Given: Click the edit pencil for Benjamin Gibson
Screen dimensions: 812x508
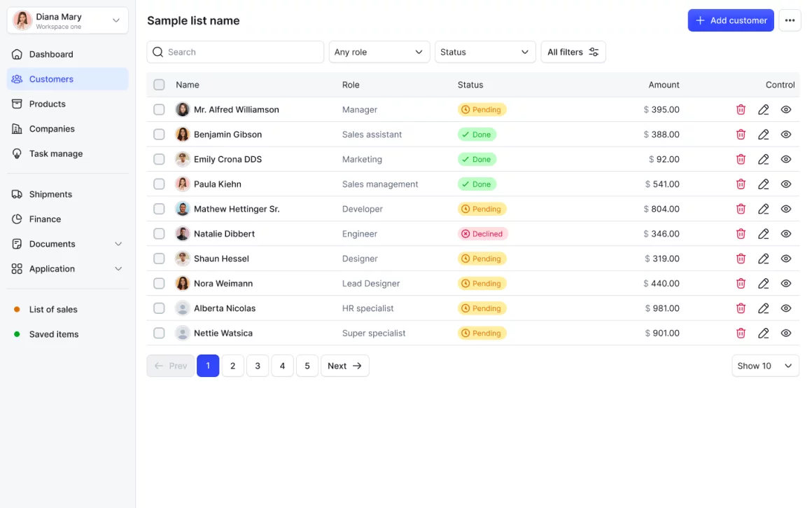Looking at the screenshot, I should point(763,135).
